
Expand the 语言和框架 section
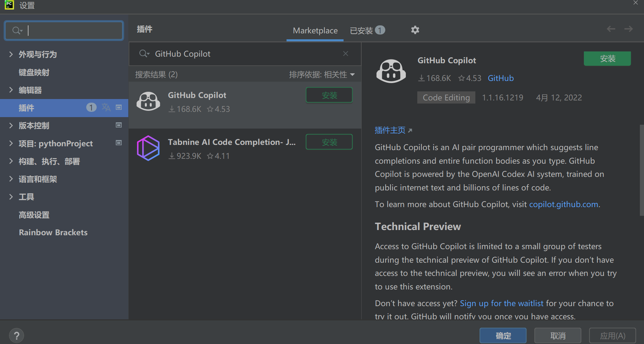tap(11, 179)
